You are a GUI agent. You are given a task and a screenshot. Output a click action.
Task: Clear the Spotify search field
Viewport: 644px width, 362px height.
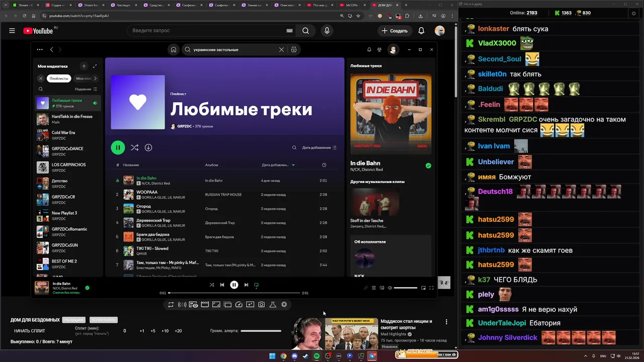[x=281, y=50]
